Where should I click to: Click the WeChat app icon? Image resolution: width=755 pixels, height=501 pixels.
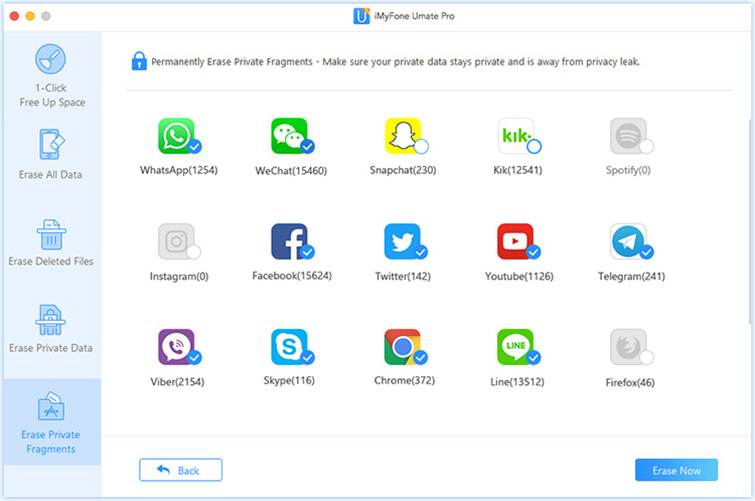[x=289, y=136]
